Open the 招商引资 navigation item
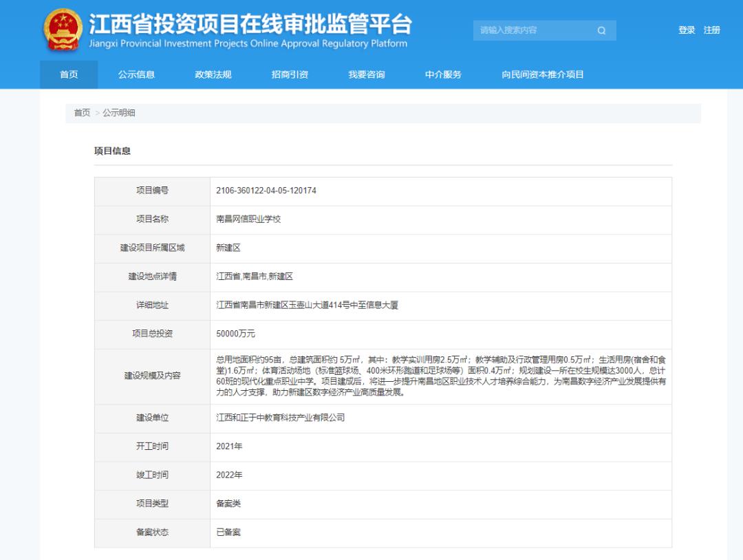 [x=290, y=75]
